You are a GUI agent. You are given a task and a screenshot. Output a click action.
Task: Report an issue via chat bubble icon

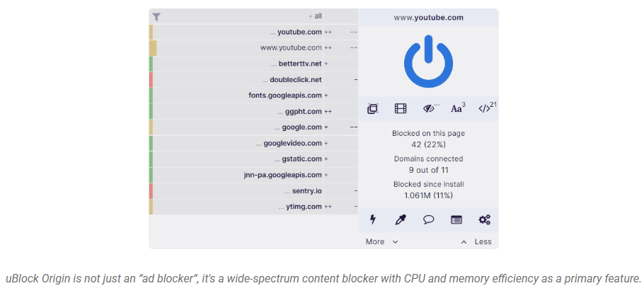coord(428,219)
